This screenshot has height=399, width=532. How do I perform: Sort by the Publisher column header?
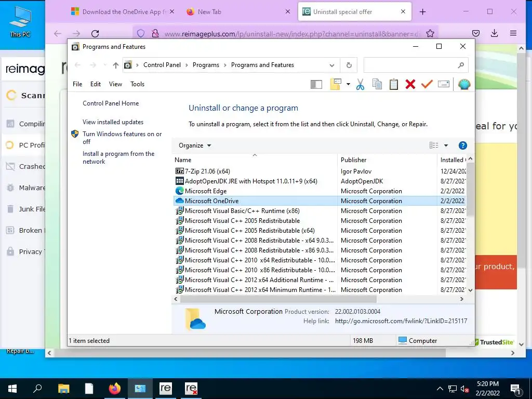pos(387,160)
